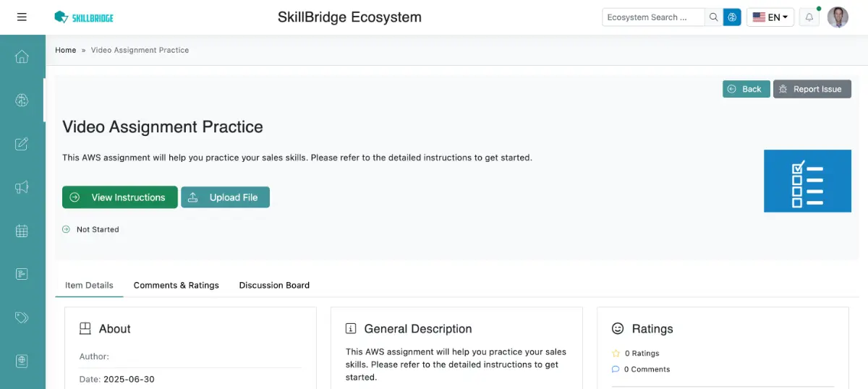The height and width of the screenshot is (389, 868).
Task: Click the blue AI brain search button
Action: pyautogui.click(x=733, y=17)
